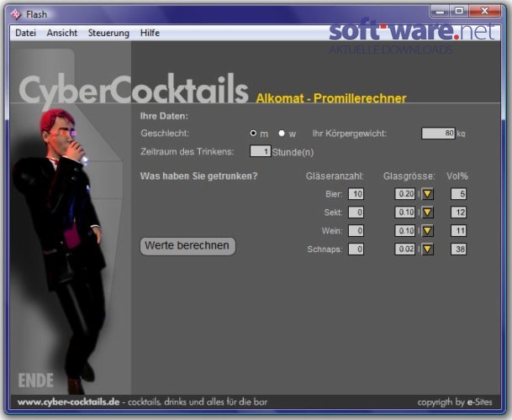This screenshot has width=512, height=420.
Task: Click the e-Sites copyright link
Action: [479, 402]
